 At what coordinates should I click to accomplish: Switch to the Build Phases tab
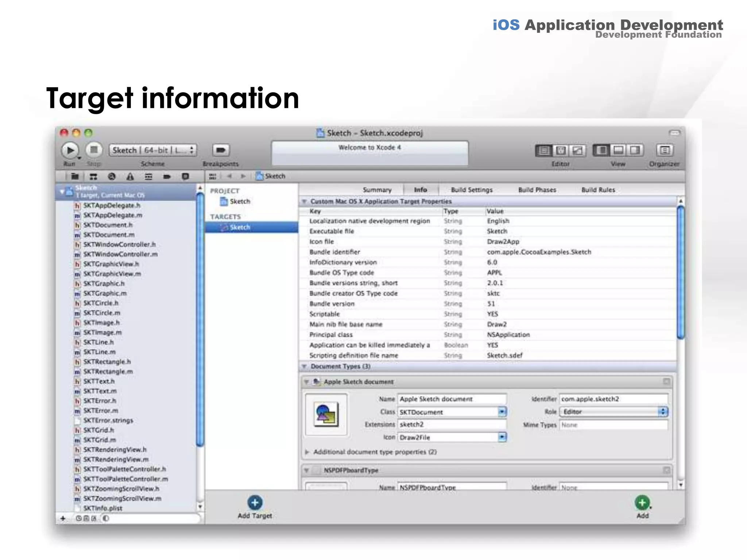(x=537, y=190)
